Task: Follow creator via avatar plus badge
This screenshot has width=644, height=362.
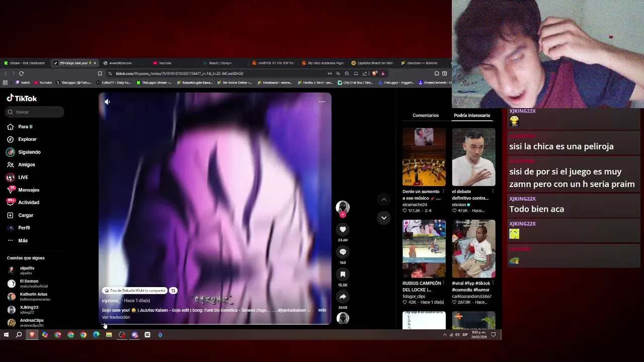Action: click(343, 215)
